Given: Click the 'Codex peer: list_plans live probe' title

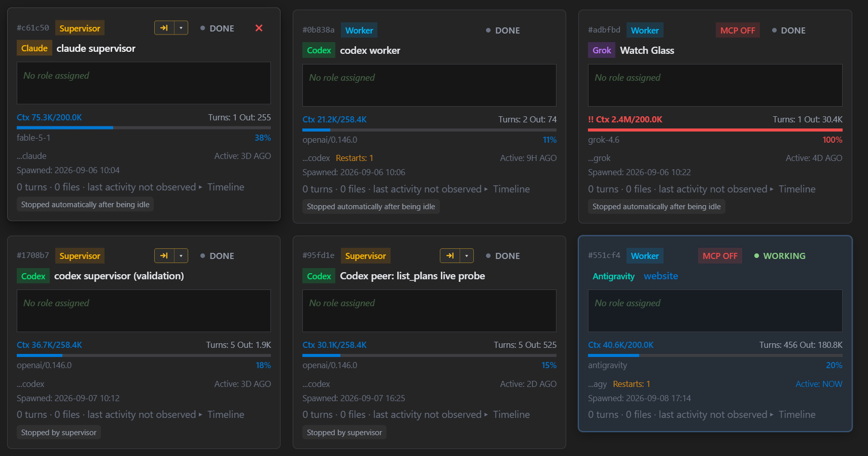Looking at the screenshot, I should point(412,276).
